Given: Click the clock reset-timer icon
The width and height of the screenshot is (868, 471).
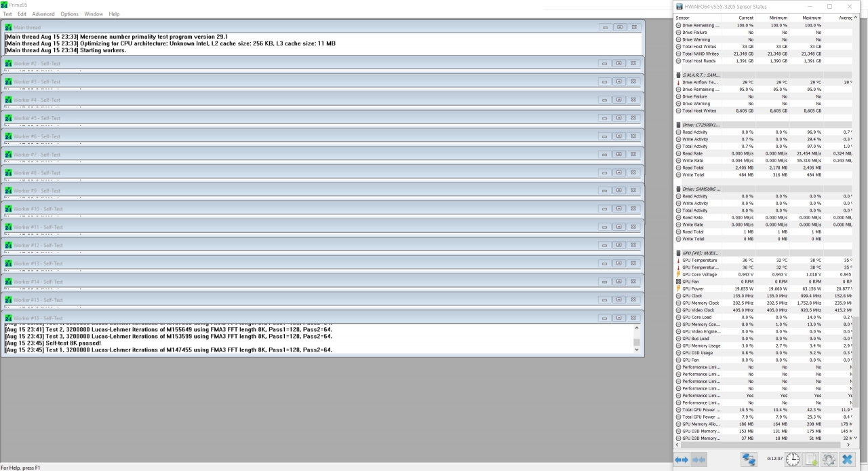Looking at the screenshot, I should pyautogui.click(x=792, y=459).
